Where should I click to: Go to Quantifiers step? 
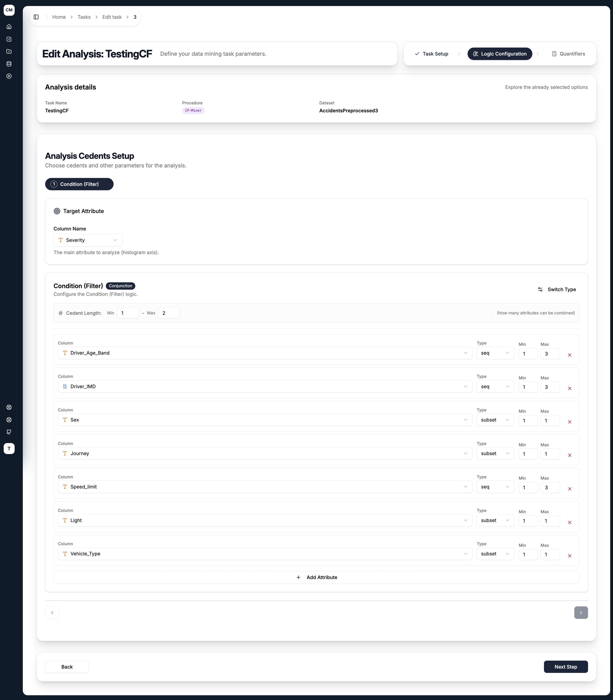[x=568, y=54]
